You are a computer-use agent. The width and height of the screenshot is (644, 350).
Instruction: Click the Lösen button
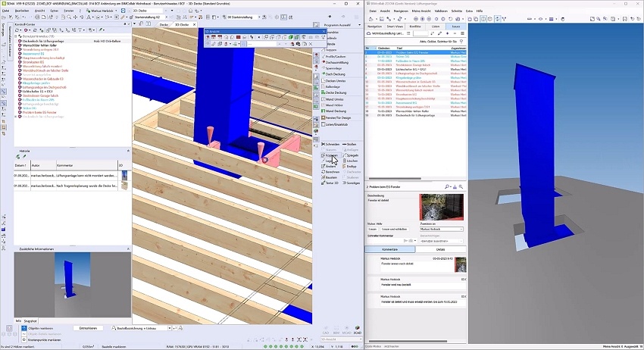coord(373,230)
